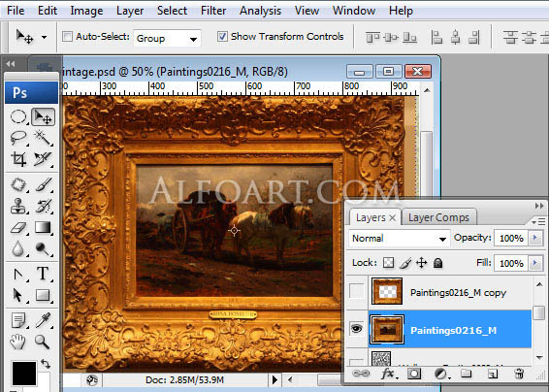Image resolution: width=549 pixels, height=392 pixels.
Task: Select the History Brush tool
Action: [x=43, y=206]
